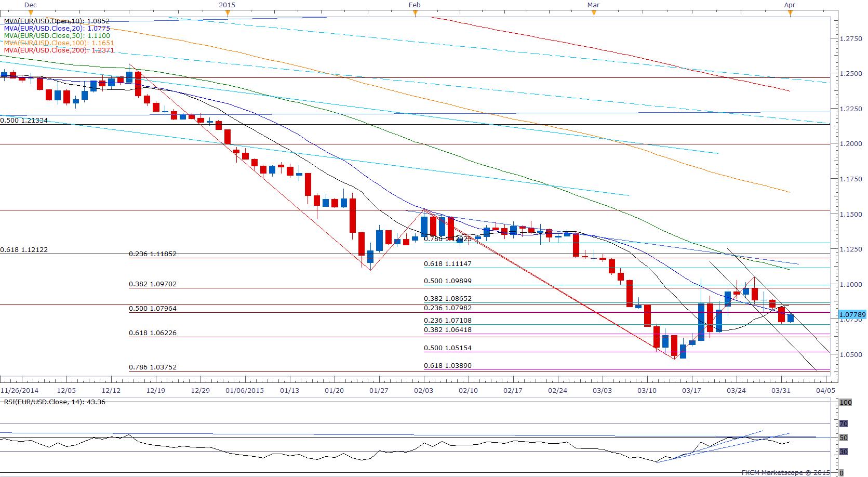Viewport: 868px width, 477px height.
Task: Click the RSI scale value 70
Action: tap(844, 423)
